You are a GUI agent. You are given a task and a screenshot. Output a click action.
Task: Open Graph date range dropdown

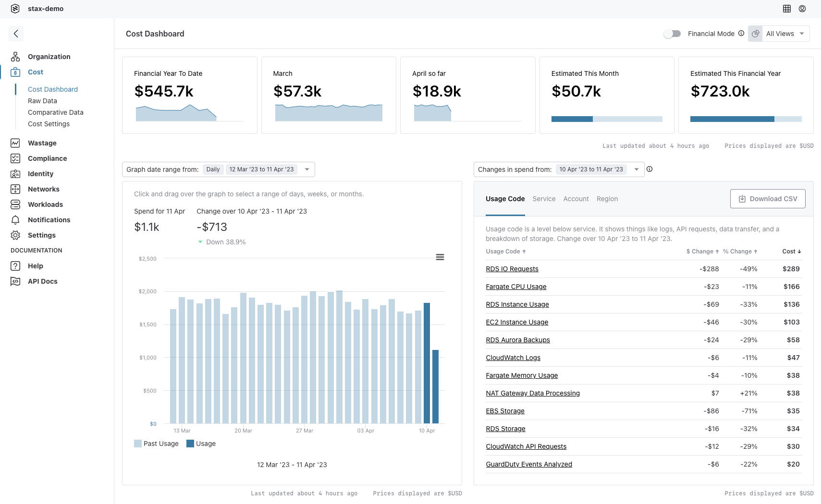(x=219, y=169)
